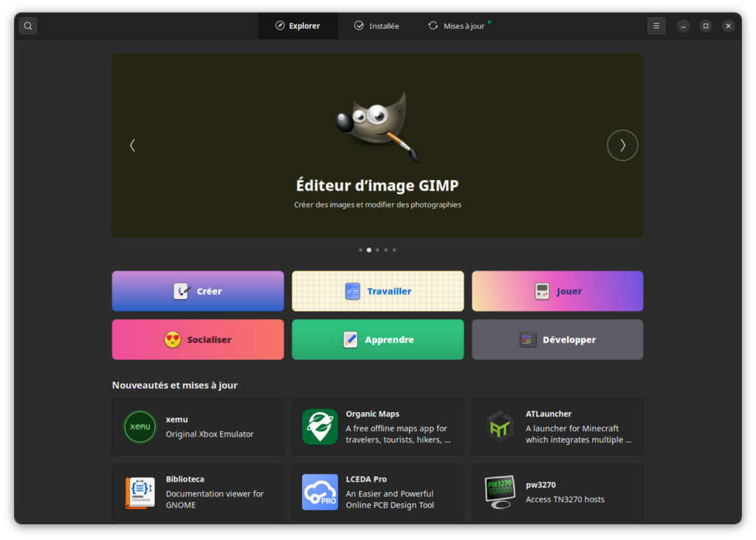Click the pw3270 monitor app icon
The image size is (756, 540).
point(500,492)
